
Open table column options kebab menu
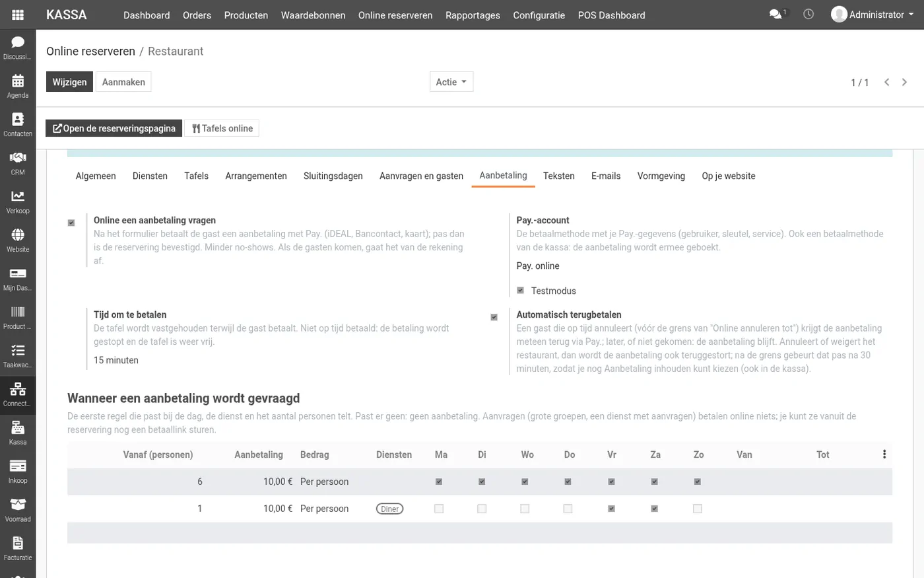click(x=884, y=454)
